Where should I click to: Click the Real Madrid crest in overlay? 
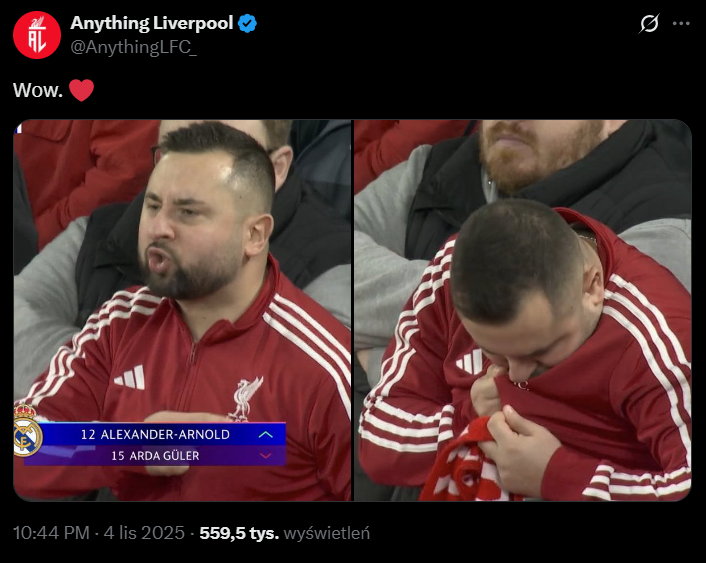(27, 431)
